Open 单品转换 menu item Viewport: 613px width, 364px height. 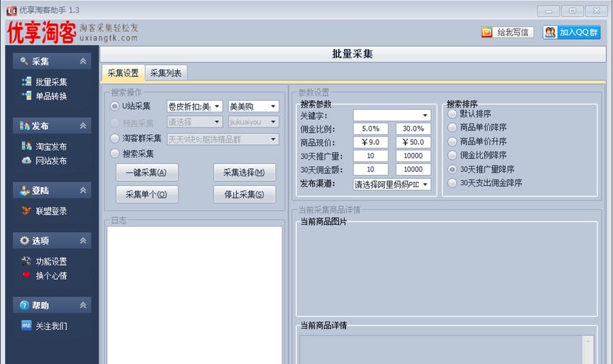pos(51,96)
